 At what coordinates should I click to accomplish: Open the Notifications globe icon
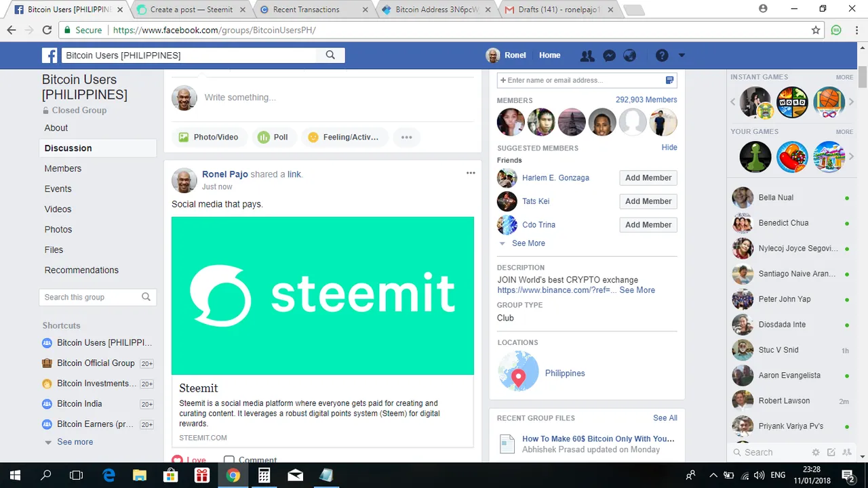click(x=630, y=56)
